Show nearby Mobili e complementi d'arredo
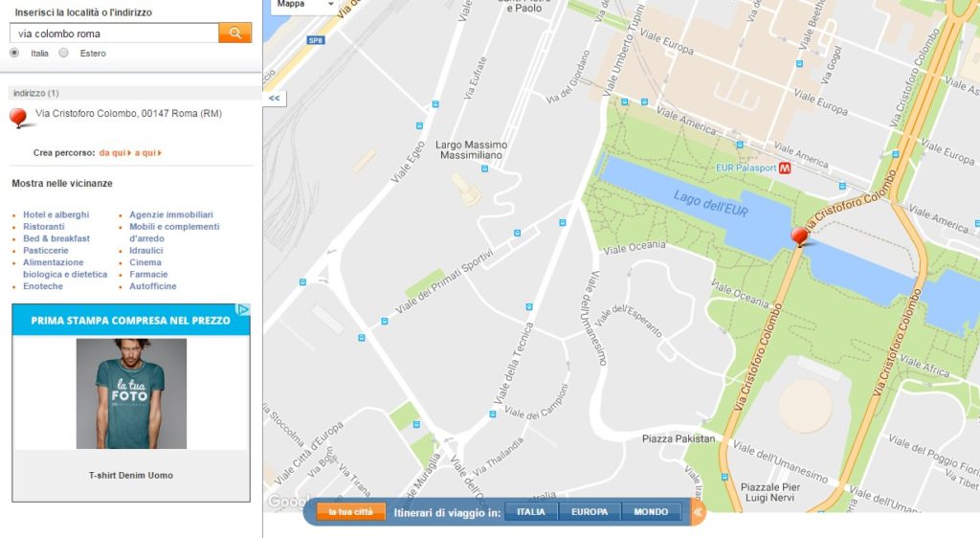 174,233
